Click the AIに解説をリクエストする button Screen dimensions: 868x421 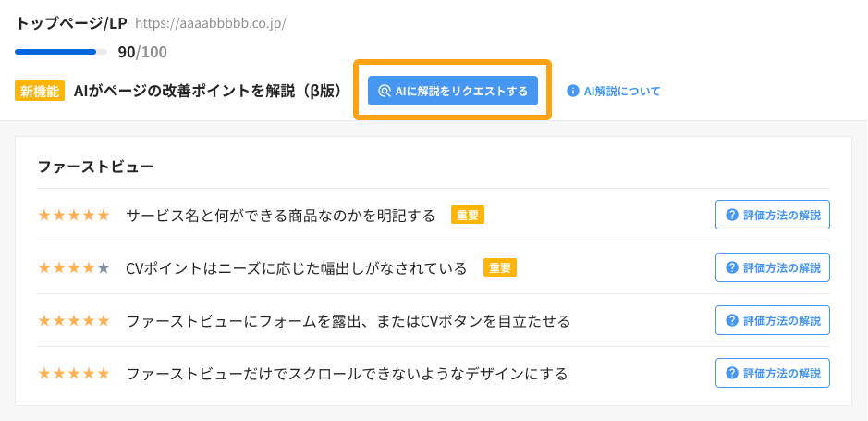453,91
